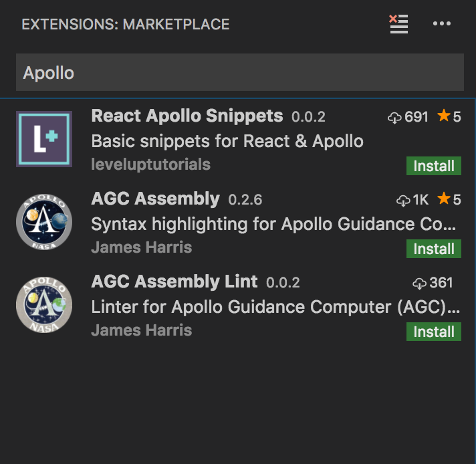
Task: Click the Extensions: Marketplace panel heading
Action: pyautogui.click(x=126, y=24)
